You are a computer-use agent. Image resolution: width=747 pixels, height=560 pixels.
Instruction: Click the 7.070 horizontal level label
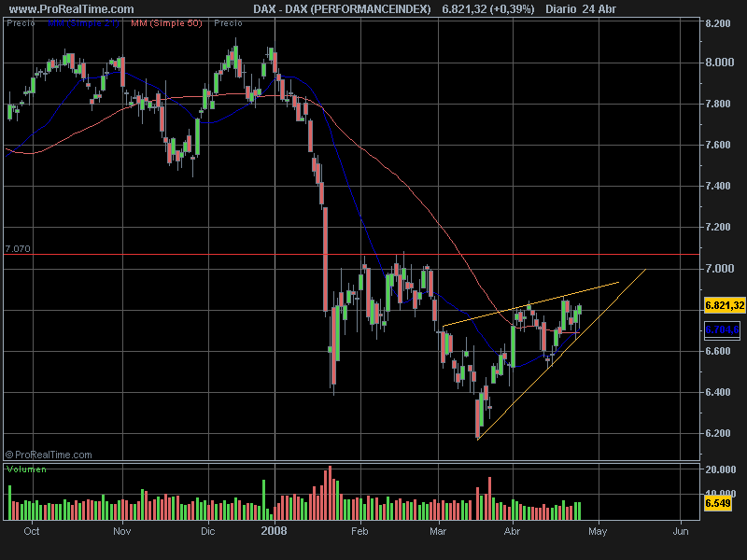coord(18,248)
